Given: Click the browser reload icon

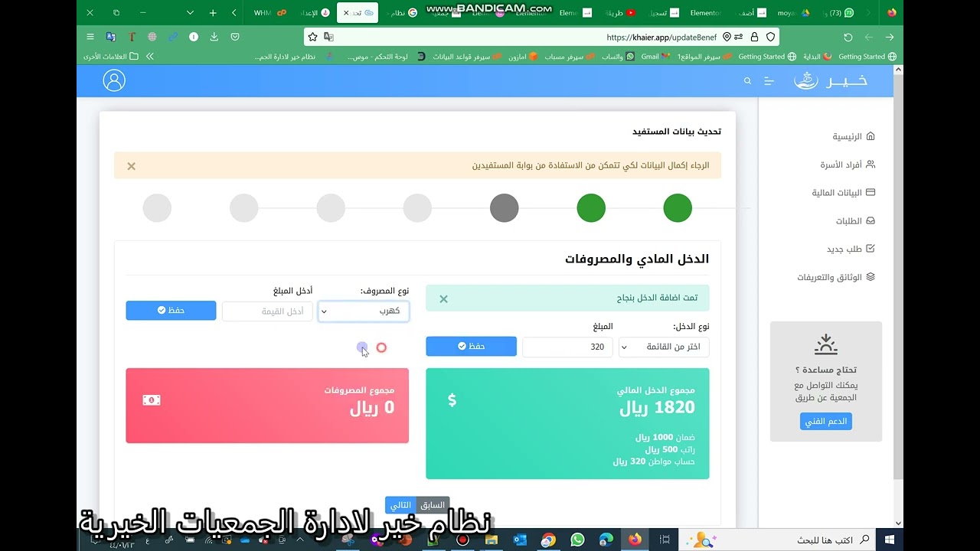Looking at the screenshot, I should (x=848, y=37).
